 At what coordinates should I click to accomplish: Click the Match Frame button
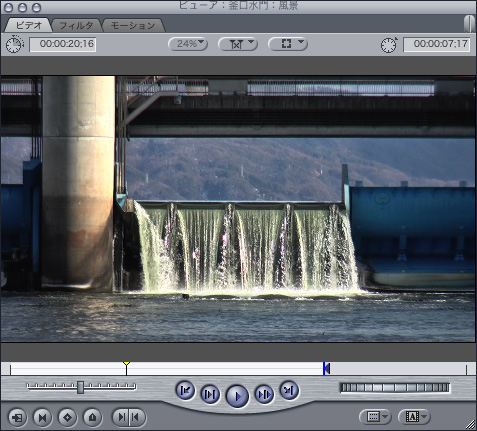tap(17, 417)
